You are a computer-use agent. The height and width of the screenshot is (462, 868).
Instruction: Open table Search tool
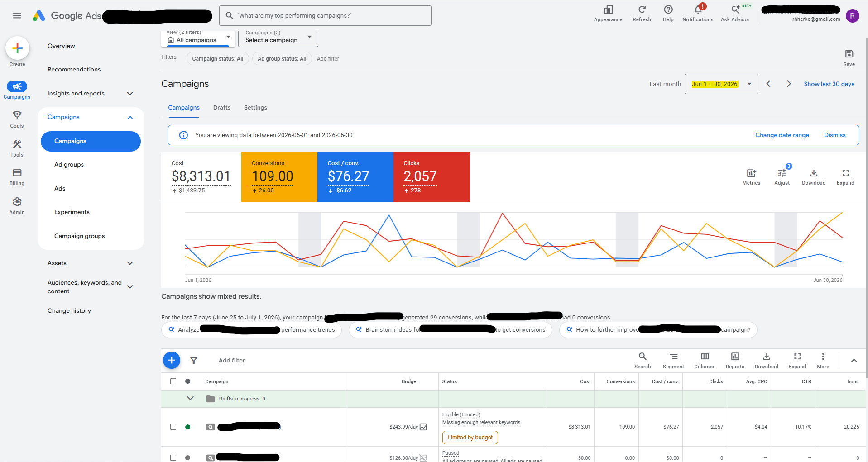click(x=643, y=361)
